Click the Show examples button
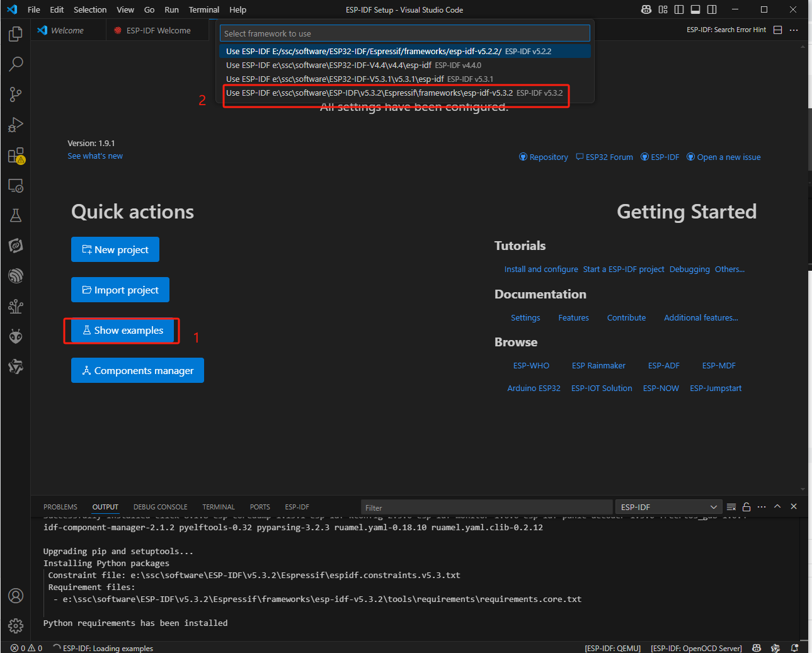Screen dimensions: 812x653 (122, 330)
